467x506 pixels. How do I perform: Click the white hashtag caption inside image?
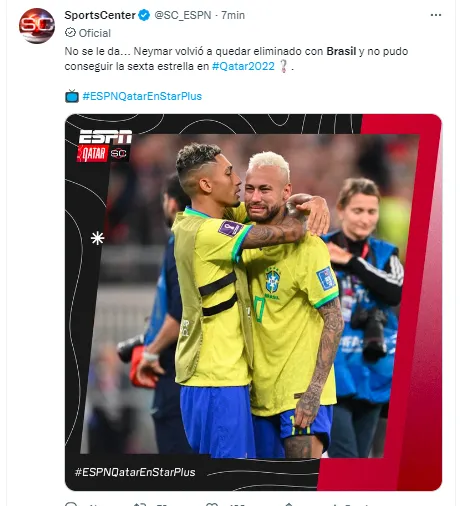coord(135,472)
